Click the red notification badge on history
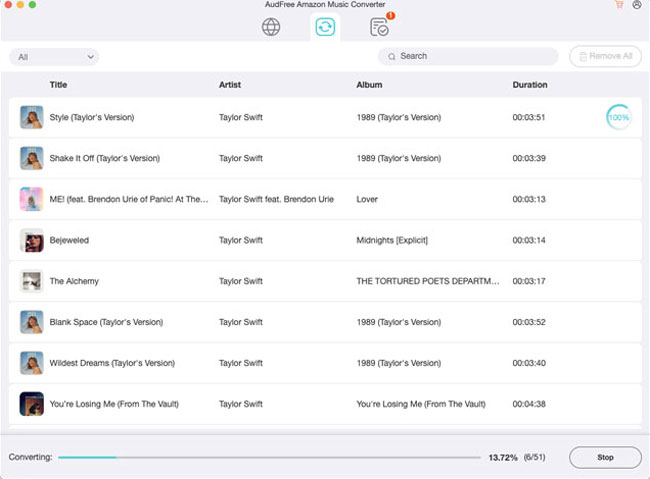Image resolution: width=650 pixels, height=479 pixels. pyautogui.click(x=390, y=16)
